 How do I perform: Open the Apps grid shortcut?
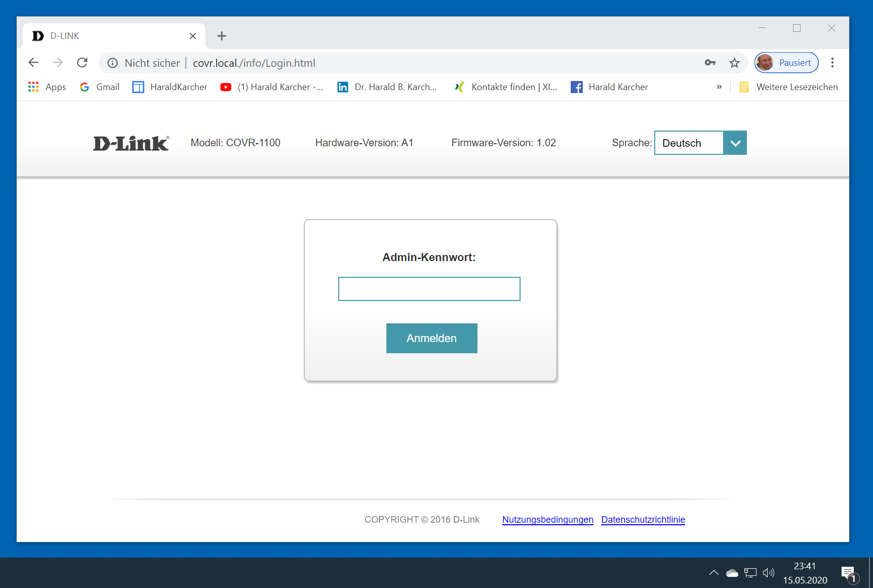tap(47, 87)
